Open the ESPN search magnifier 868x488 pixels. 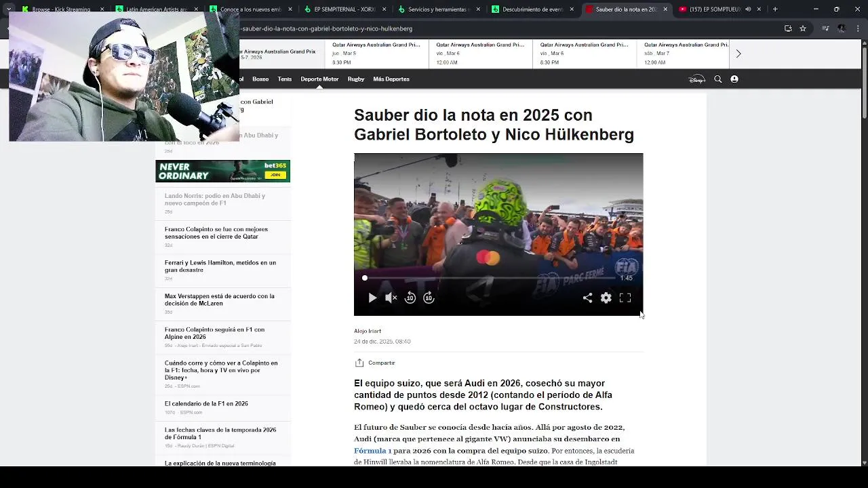pyautogui.click(x=718, y=79)
